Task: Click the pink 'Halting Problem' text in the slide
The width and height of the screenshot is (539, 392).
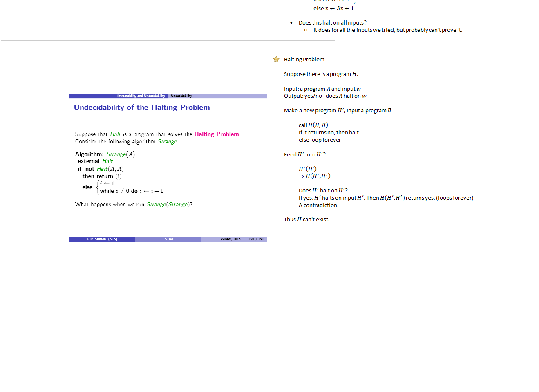Action: click(x=216, y=134)
